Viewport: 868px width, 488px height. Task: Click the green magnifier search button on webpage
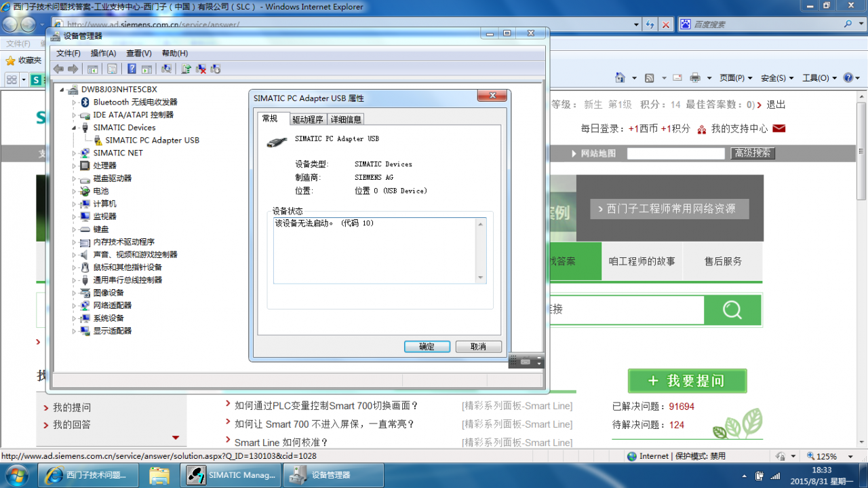732,310
